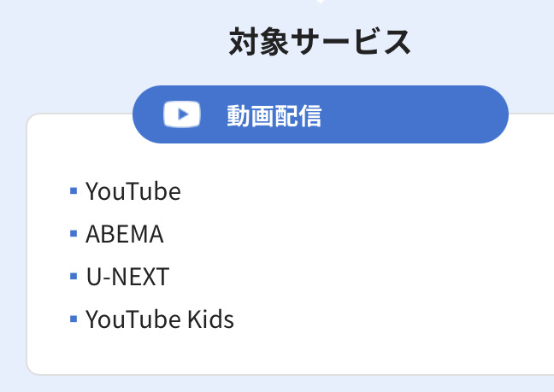Click the 対象 characters in the heading
554x392 pixels.
tap(259, 42)
